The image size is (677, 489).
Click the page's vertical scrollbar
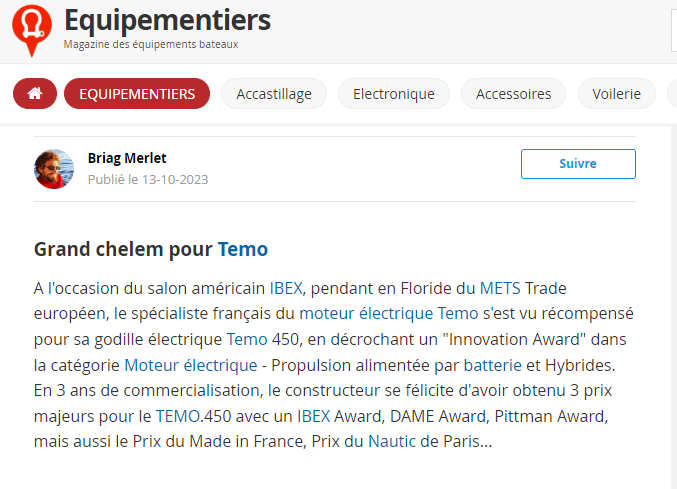point(673,300)
